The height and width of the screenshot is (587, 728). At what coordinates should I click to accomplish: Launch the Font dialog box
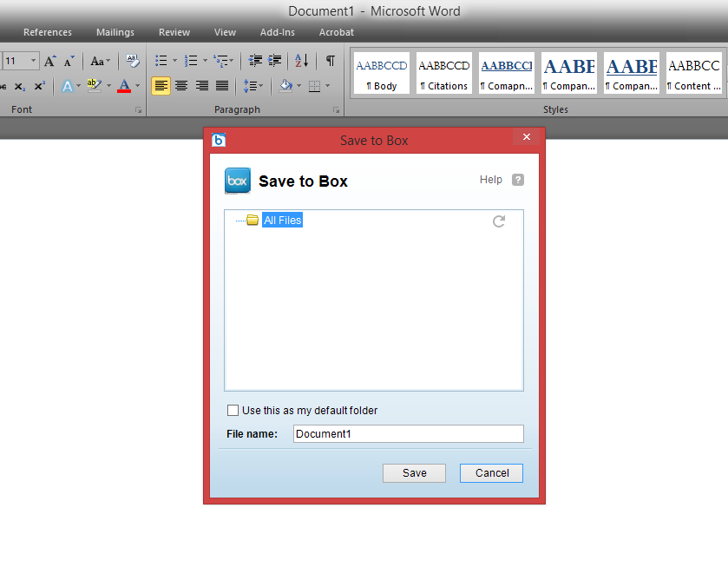click(x=138, y=110)
